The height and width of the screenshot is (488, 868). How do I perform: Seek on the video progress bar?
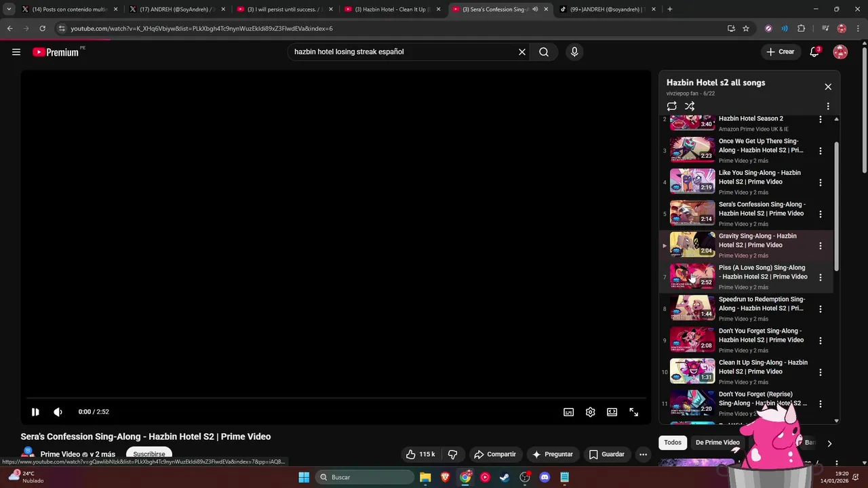[336, 399]
